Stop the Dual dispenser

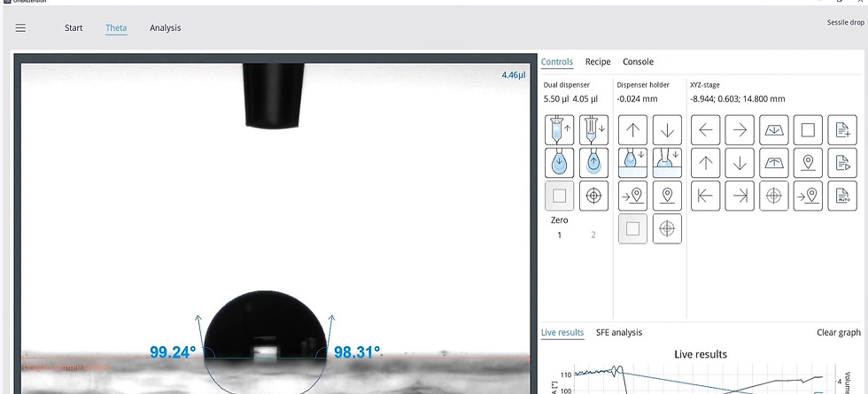click(x=559, y=196)
